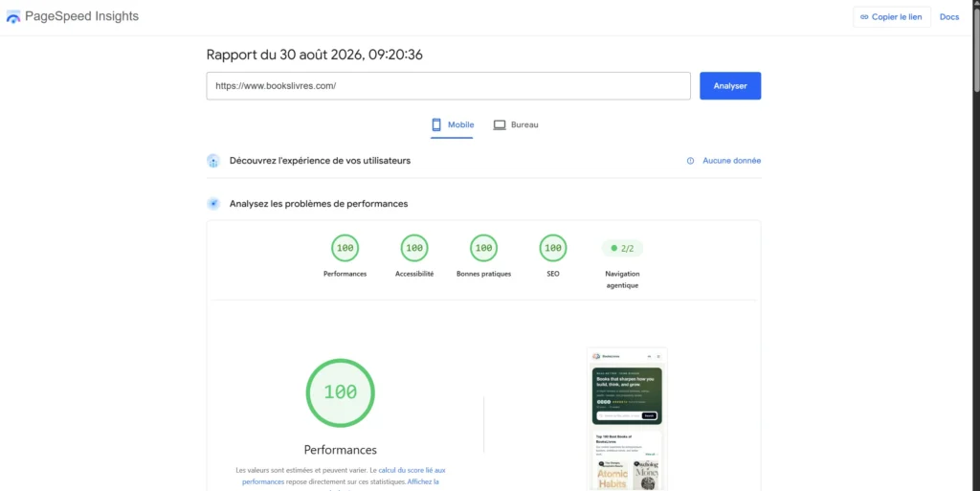Click the PageSpeed Insights logo icon

(13, 17)
